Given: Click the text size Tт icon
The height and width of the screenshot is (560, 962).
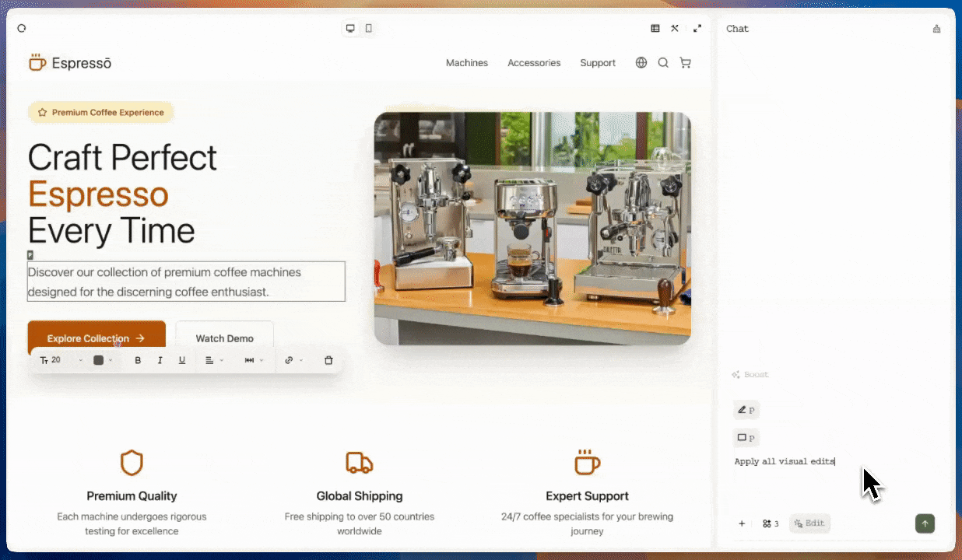Looking at the screenshot, I should (x=44, y=360).
